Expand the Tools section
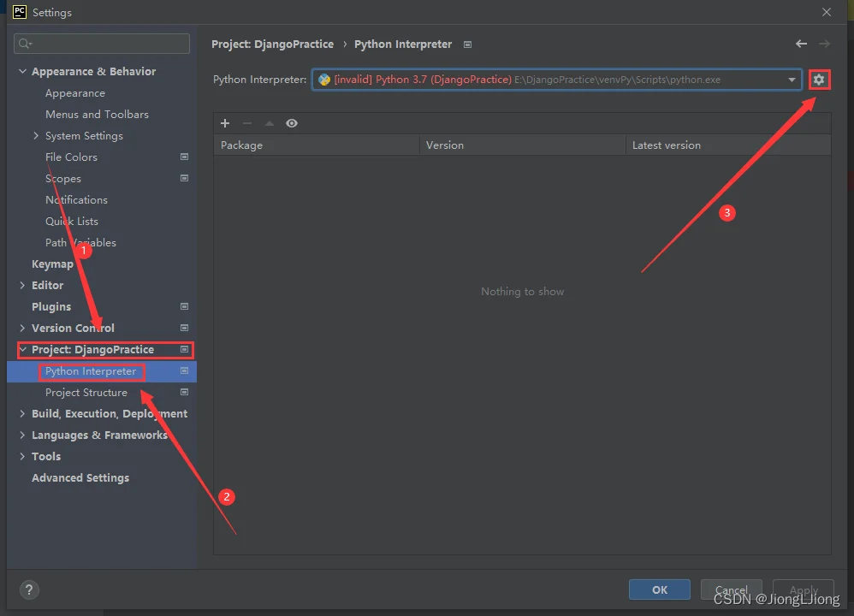Image resolution: width=854 pixels, height=616 pixels. coord(22,456)
